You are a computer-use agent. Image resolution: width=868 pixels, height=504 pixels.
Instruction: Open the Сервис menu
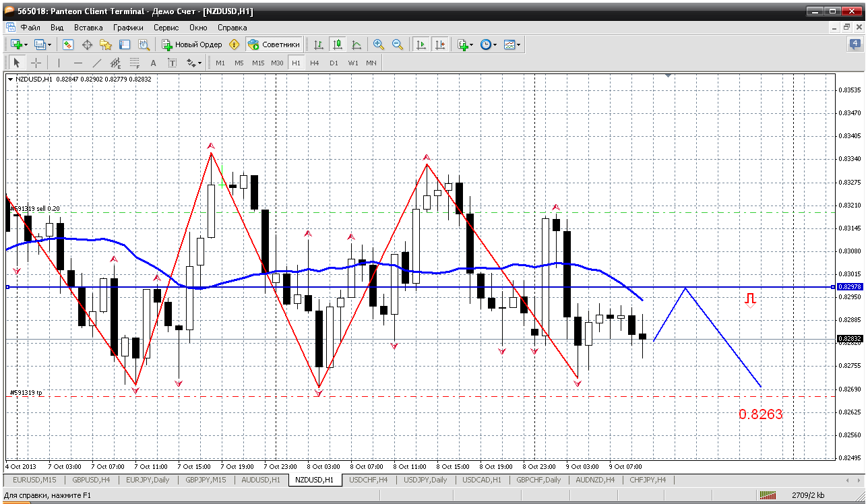[x=166, y=28]
